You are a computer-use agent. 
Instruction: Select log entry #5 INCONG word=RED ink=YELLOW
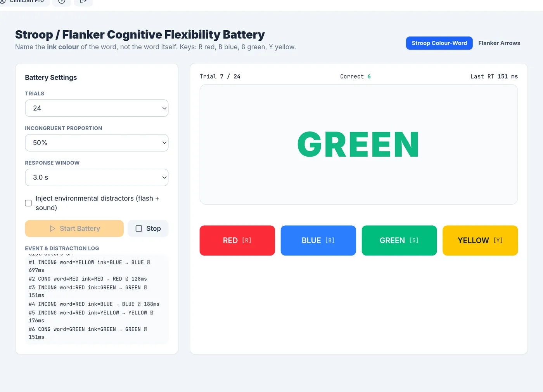coord(97,316)
